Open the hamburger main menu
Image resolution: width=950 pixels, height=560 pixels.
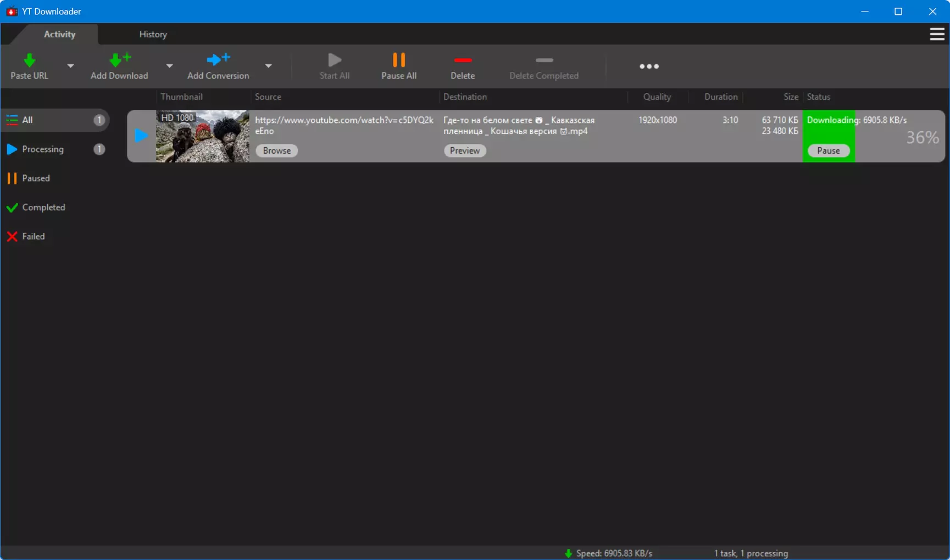(x=937, y=34)
